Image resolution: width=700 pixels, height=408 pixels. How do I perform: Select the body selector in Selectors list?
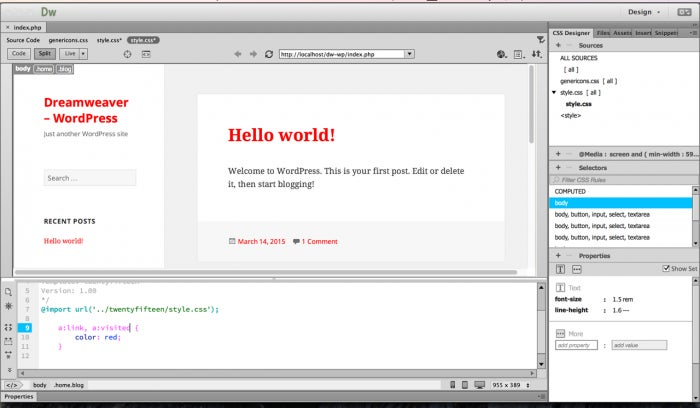(x=621, y=203)
